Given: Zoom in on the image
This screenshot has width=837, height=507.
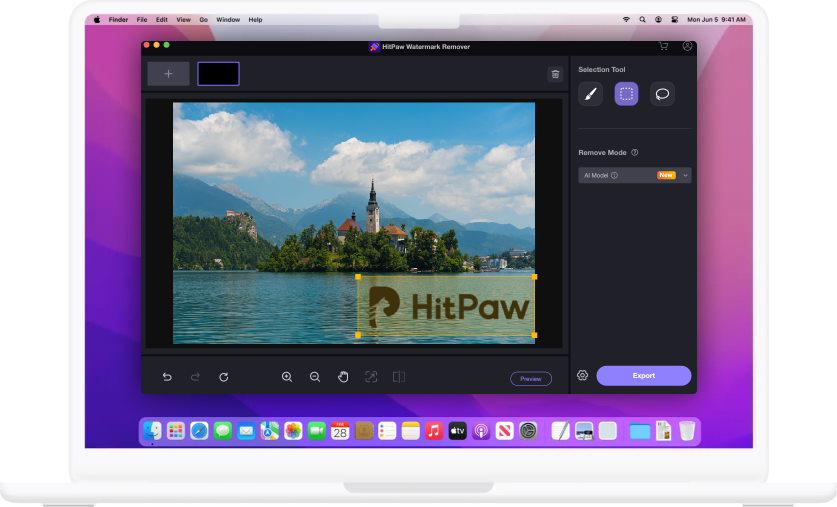Looking at the screenshot, I should [x=287, y=377].
